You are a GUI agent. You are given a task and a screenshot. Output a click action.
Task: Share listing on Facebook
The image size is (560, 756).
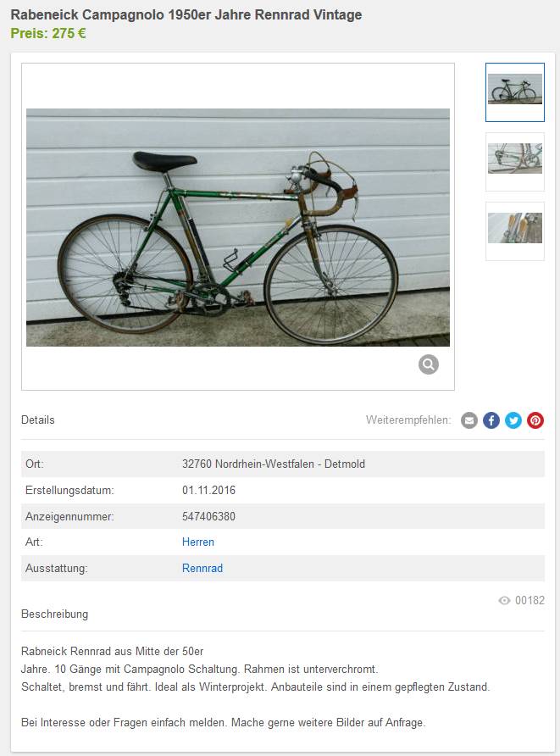[x=491, y=420]
